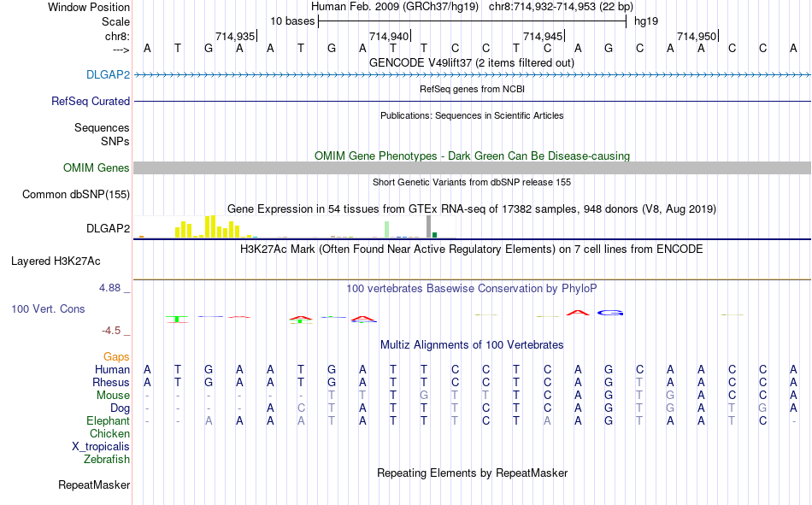Click the red A PhyloP logo letter
812x505 pixels.
[x=578, y=313]
